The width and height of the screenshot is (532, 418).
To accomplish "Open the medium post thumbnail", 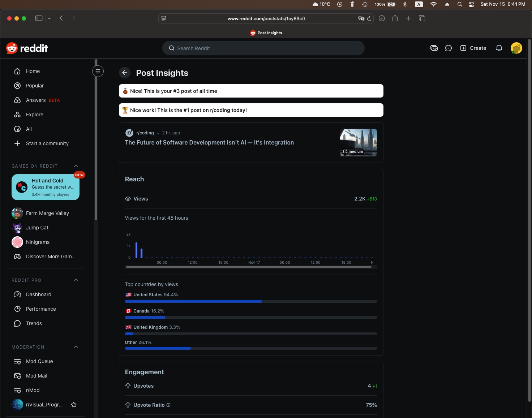I will click(359, 142).
